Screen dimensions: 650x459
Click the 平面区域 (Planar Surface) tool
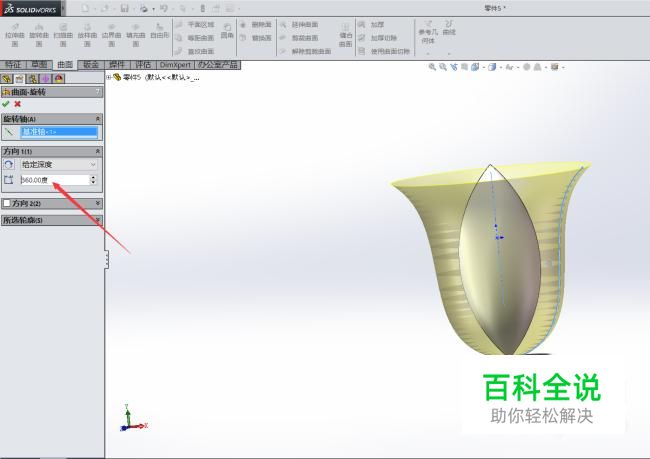[195, 25]
